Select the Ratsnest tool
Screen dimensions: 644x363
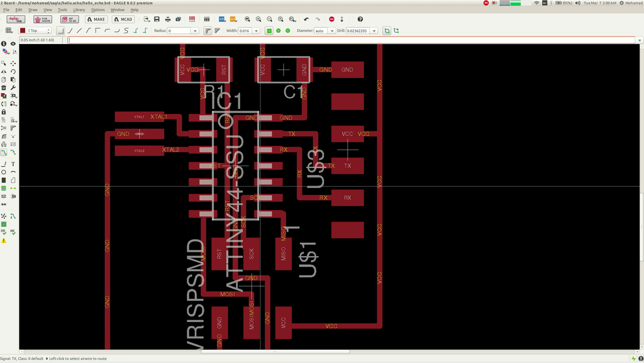click(4, 216)
